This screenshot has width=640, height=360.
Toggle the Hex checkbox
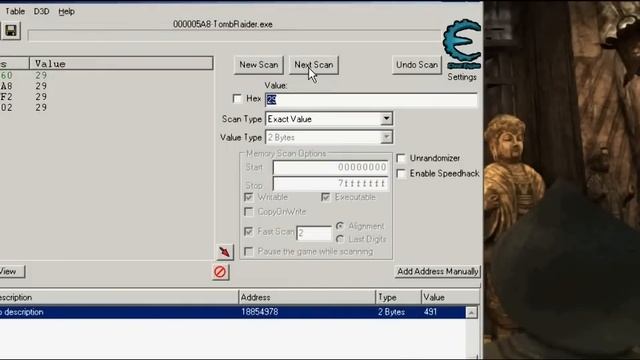coord(237,98)
